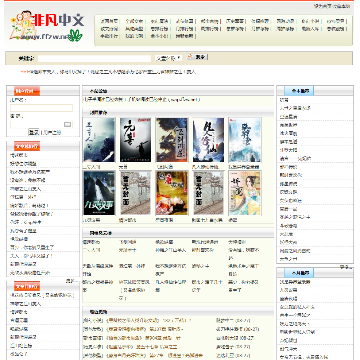Open the 凡人修仙 book cover

click(208, 140)
